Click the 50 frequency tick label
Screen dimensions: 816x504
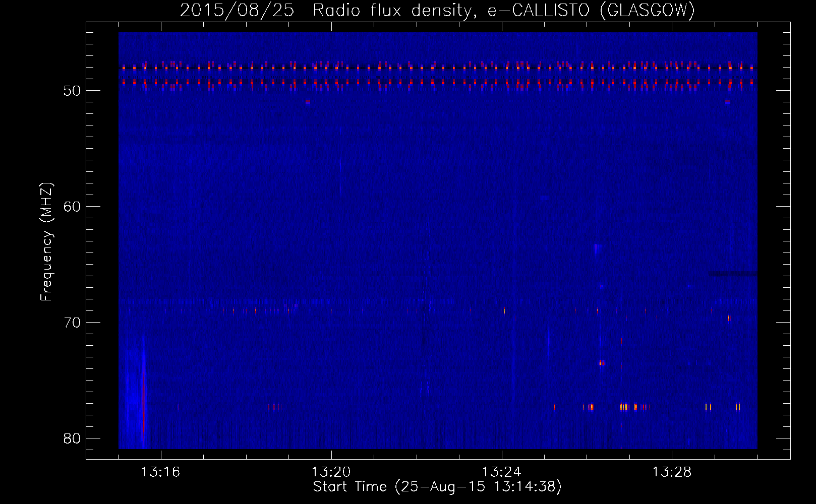[x=72, y=91]
